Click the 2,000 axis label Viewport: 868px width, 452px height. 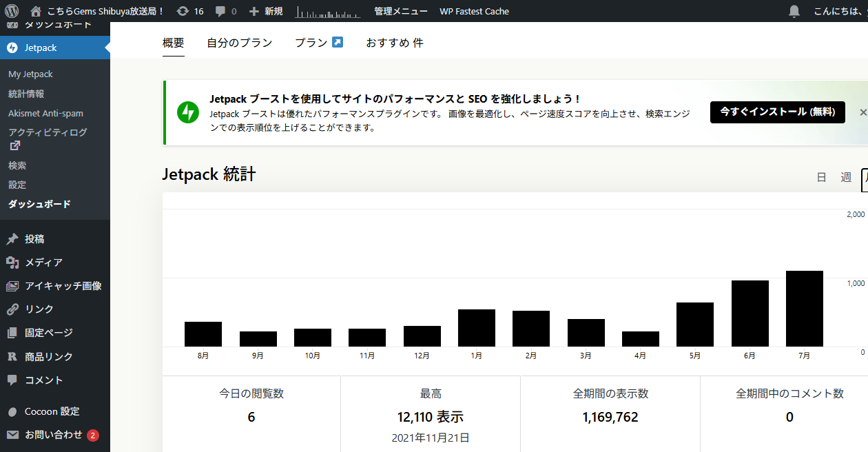855,214
